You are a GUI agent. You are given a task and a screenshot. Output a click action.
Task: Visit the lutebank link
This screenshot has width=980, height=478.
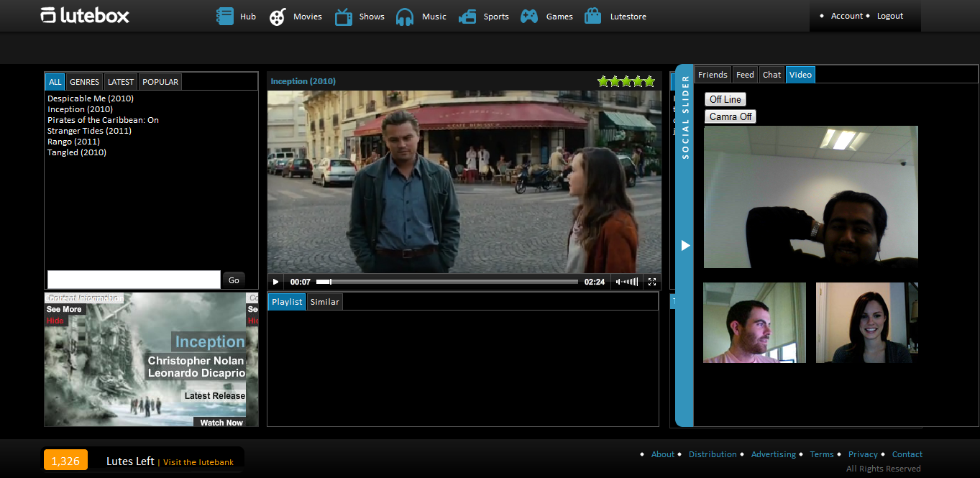click(x=198, y=462)
